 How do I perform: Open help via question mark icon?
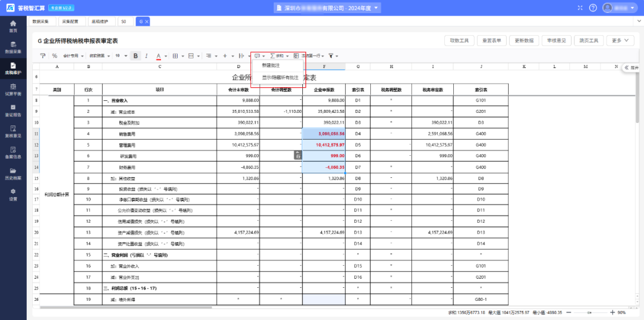tap(593, 8)
